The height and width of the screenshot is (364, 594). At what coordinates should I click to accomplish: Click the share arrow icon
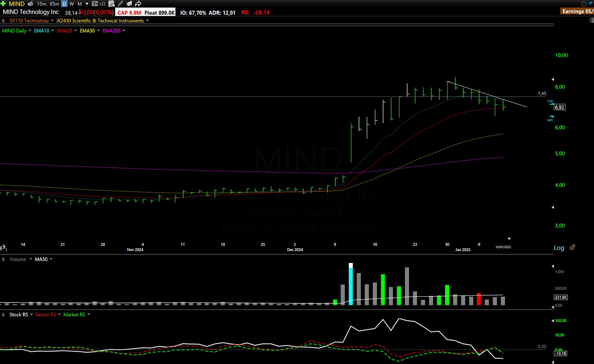(x=138, y=4)
